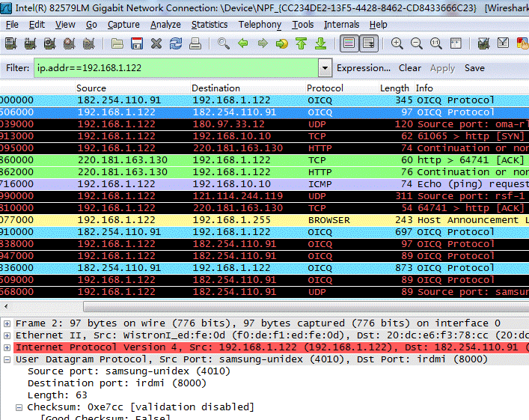
Task: Sort by the Protocol column header
Action: pyautogui.click(x=342, y=88)
